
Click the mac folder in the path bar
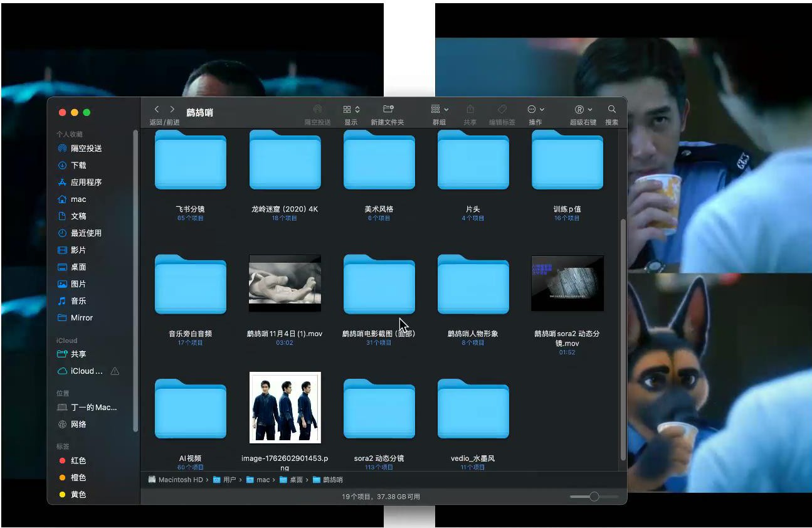(x=258, y=480)
